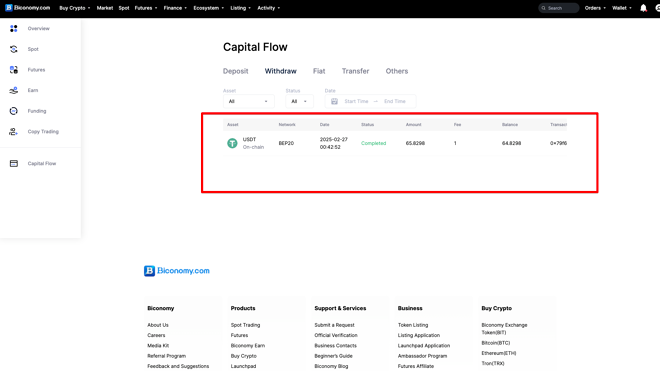Open the Futures sidebar icon

(x=13, y=69)
